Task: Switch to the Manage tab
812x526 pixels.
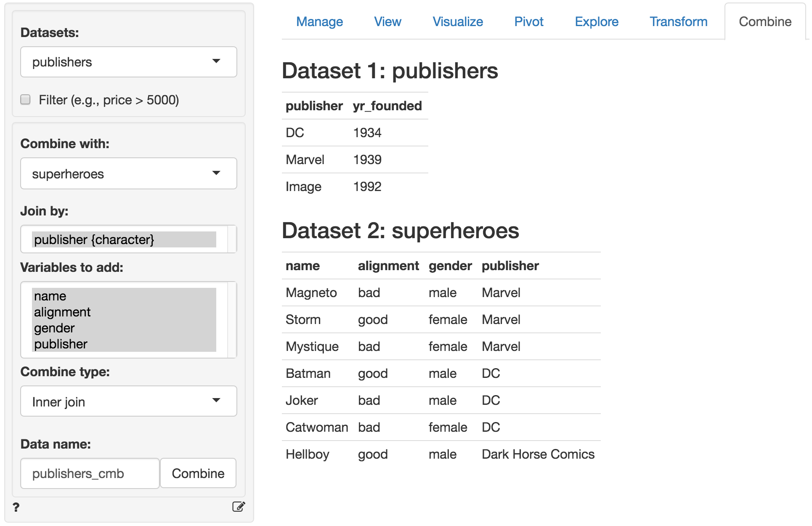Action: pyautogui.click(x=319, y=21)
